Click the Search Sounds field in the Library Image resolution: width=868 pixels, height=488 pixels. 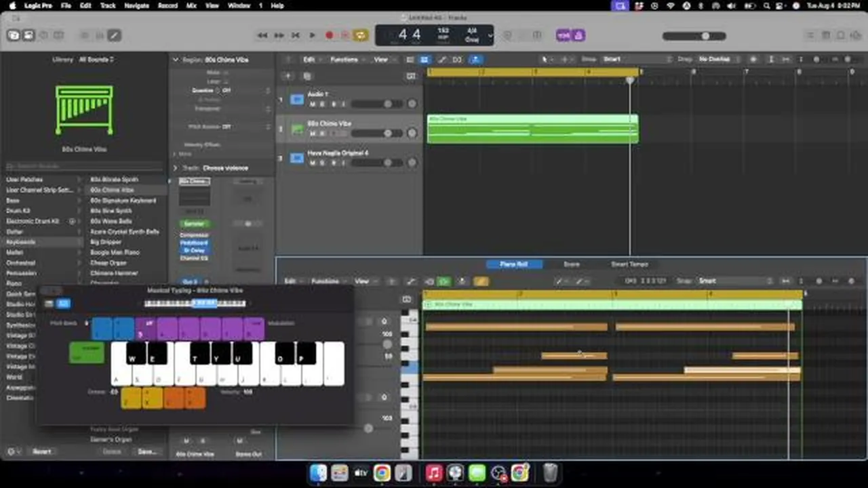[x=84, y=166]
